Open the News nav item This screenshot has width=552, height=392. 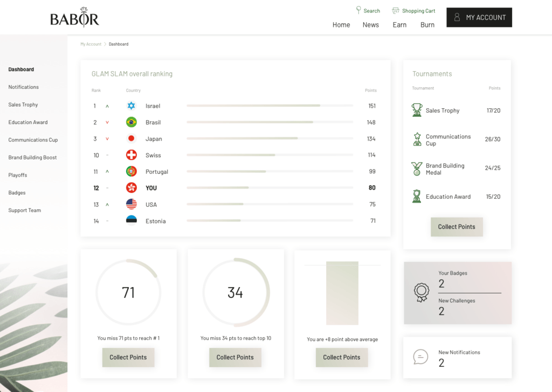click(371, 25)
